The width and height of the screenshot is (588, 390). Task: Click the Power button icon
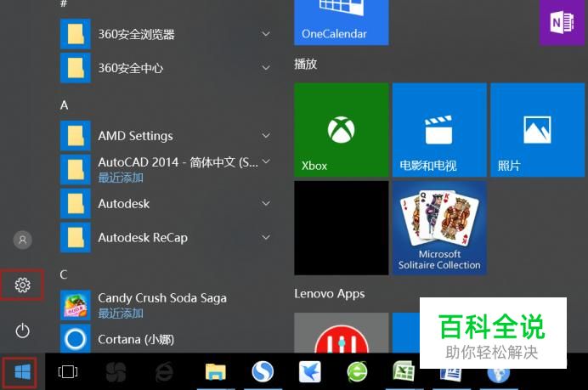[x=22, y=331]
